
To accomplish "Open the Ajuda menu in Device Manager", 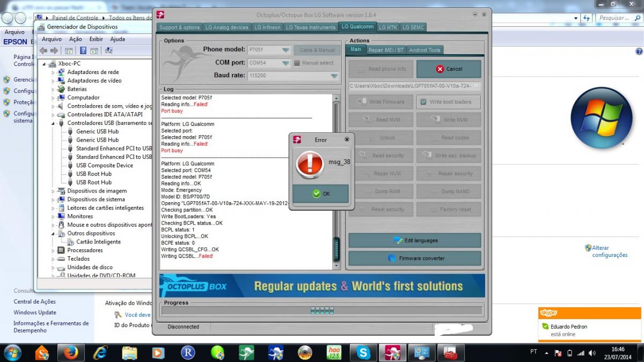I will tap(118, 39).
